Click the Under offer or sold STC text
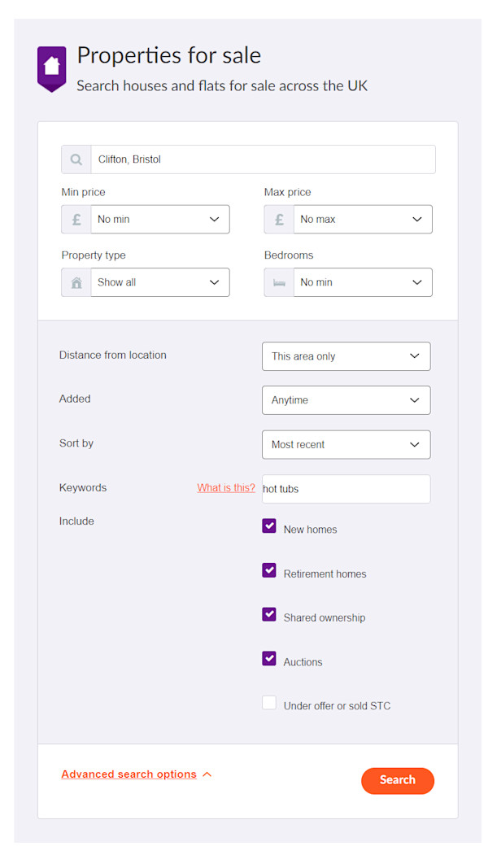488x868 pixels. 337,706
